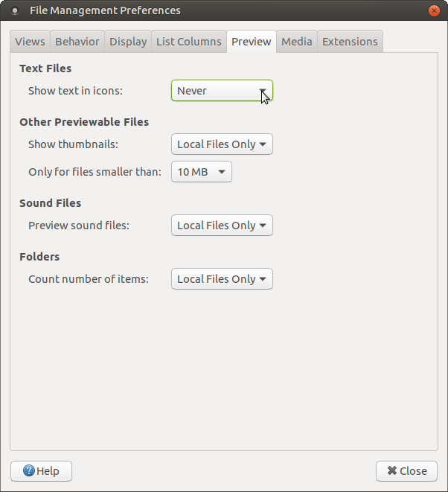Click the blue Help question mark icon

coord(28,470)
